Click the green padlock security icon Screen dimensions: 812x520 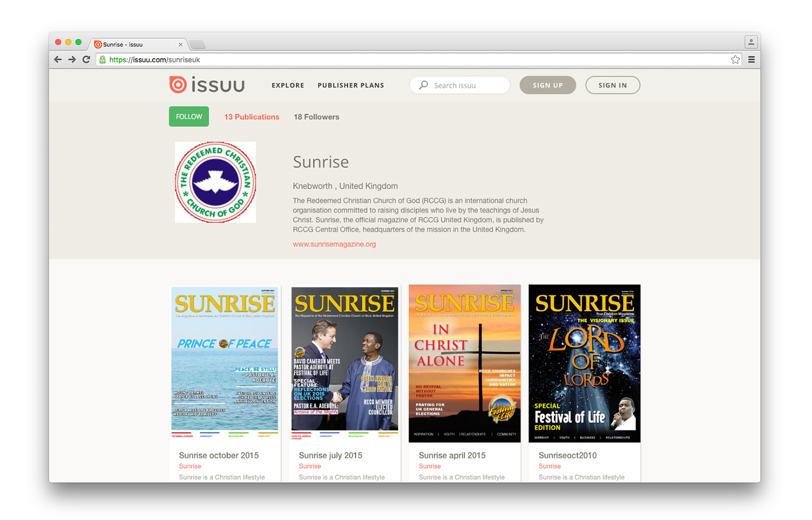[102, 60]
